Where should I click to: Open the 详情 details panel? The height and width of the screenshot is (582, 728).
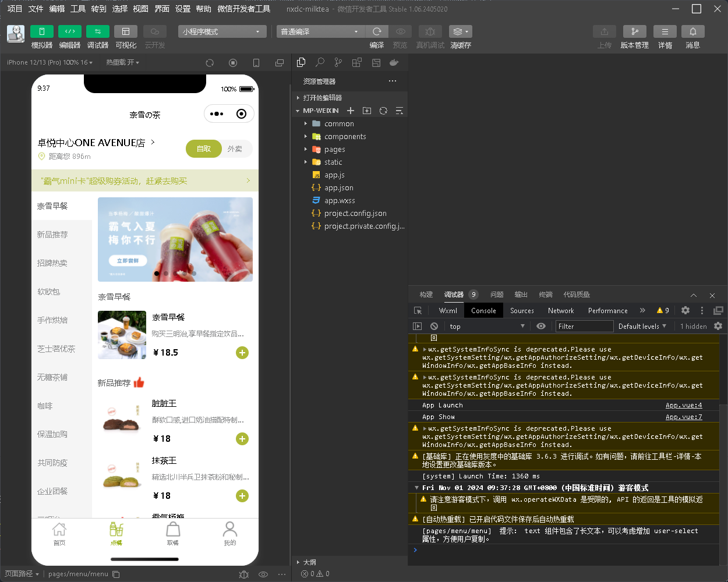pos(665,31)
